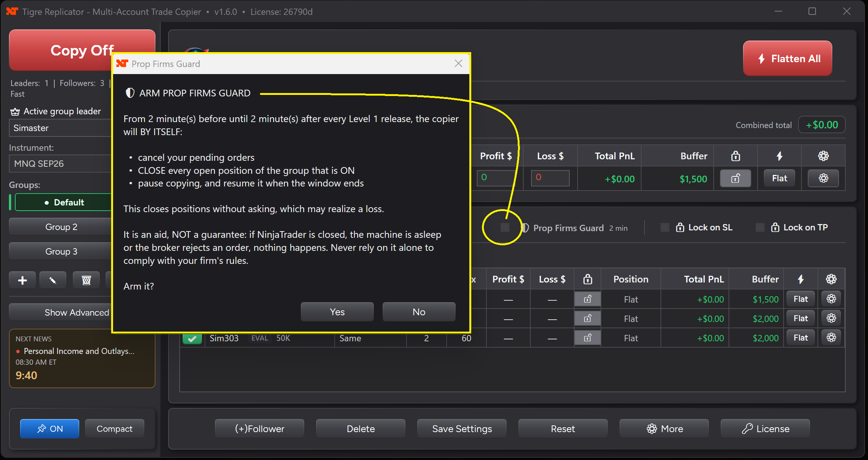Toggle the pinned ON button

click(49, 429)
